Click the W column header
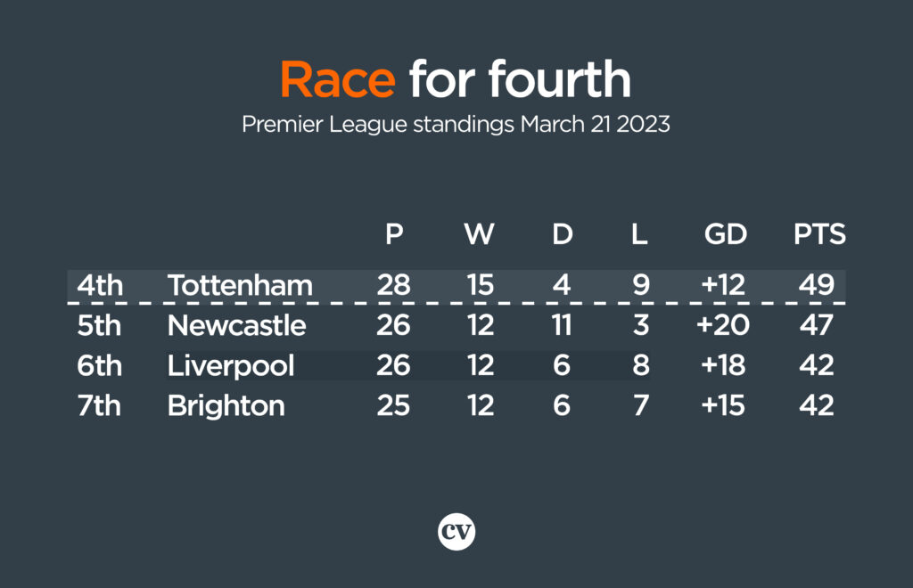This screenshot has width=913, height=588. (x=479, y=233)
